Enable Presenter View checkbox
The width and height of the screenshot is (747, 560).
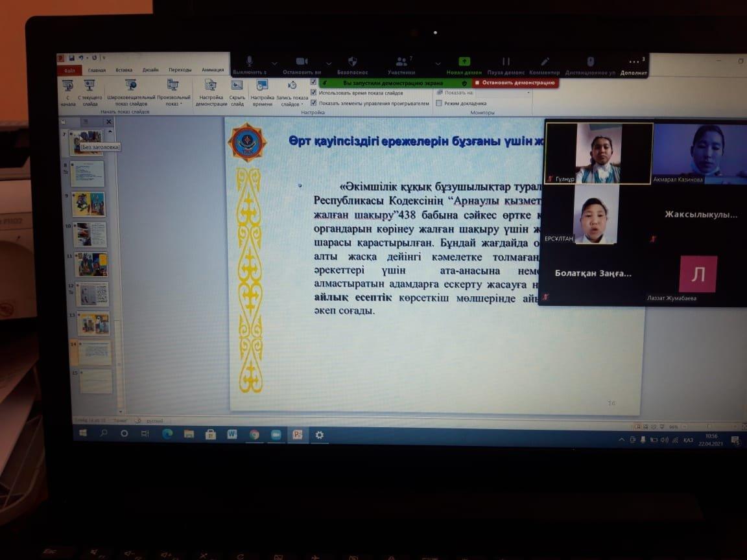[439, 103]
